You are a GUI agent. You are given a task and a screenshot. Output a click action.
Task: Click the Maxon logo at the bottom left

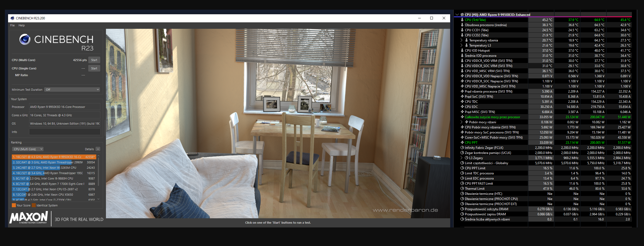point(29,217)
